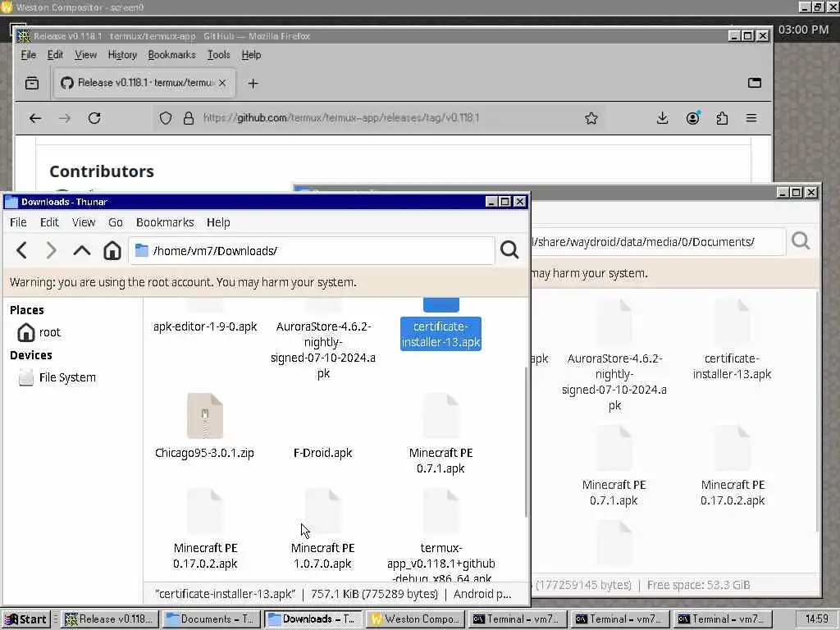Click search icon in Downloads Thunar window
Viewport: 840px width, 630px height.
tap(509, 249)
